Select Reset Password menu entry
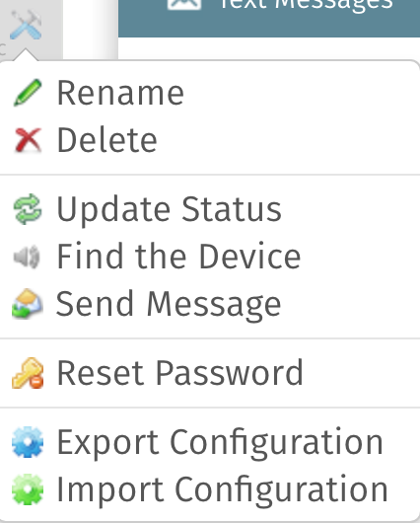This screenshot has height=523, width=420. pos(210,373)
